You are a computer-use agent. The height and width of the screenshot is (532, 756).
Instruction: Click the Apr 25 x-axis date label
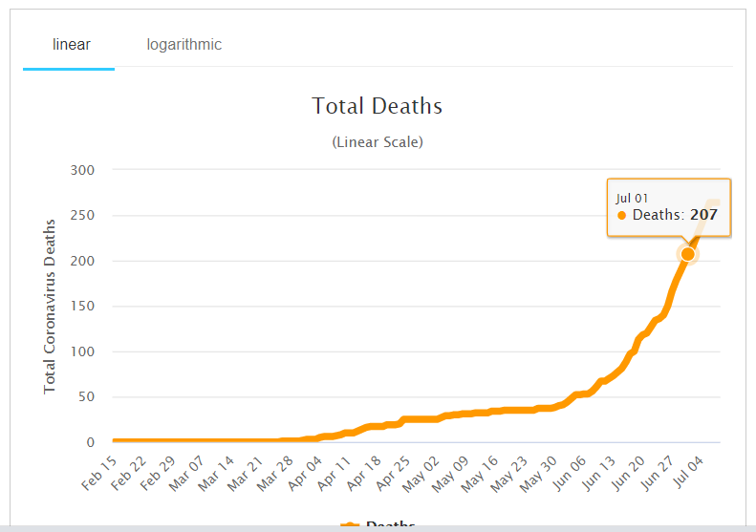[394, 472]
